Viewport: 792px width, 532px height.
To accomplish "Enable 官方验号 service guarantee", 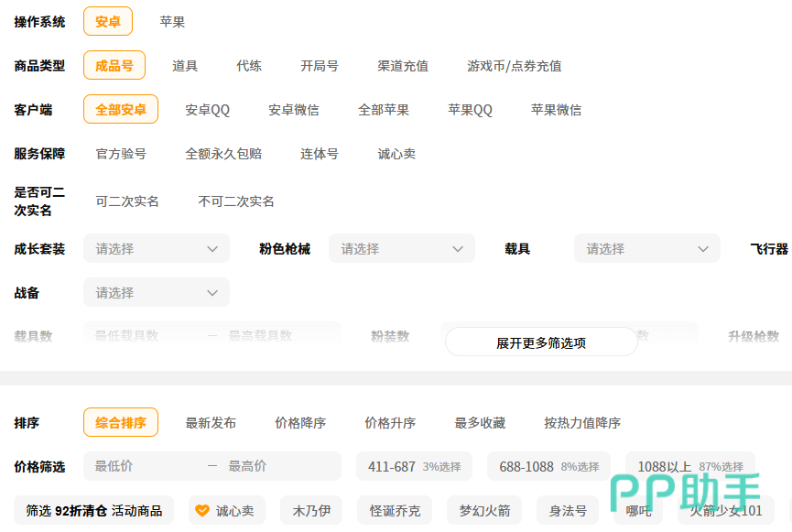I will [121, 154].
